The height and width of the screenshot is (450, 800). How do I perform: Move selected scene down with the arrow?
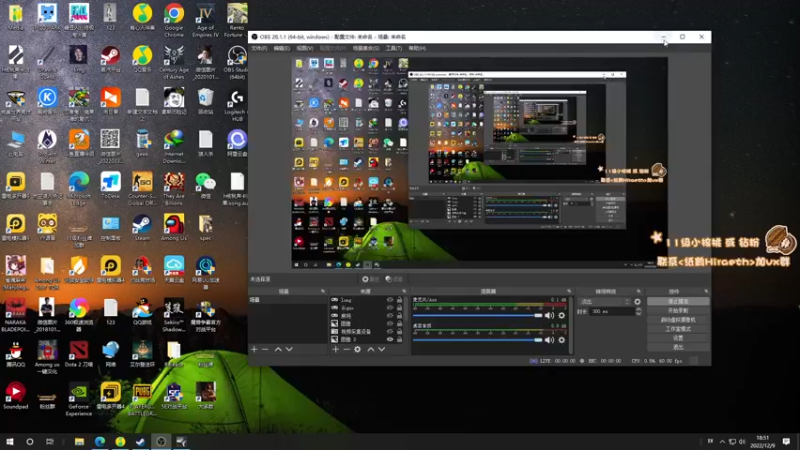click(x=289, y=349)
